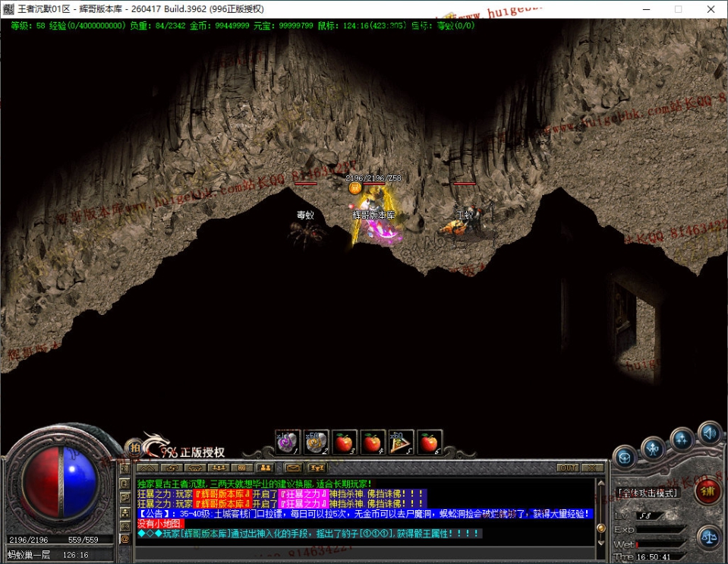The width and height of the screenshot is (728, 564).
Task: Target the 毒蚁 spider monster
Action: [x=305, y=233]
